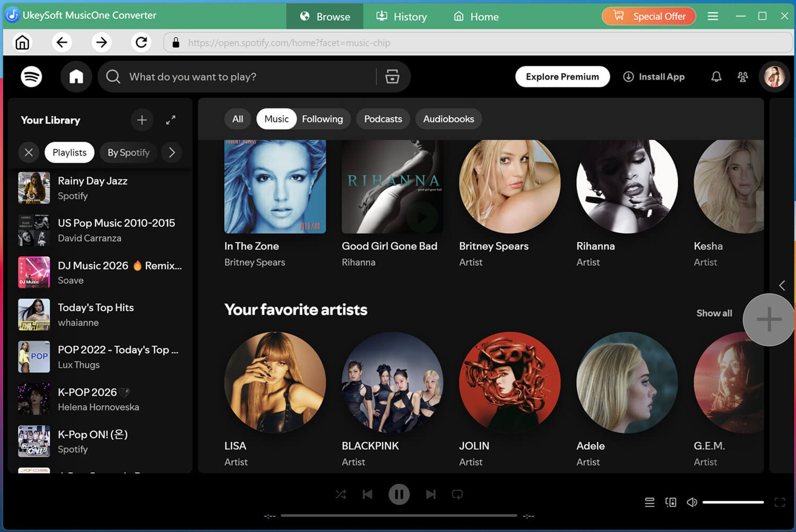Open the Friend Activity people icon
796x532 pixels.
pyautogui.click(x=742, y=77)
